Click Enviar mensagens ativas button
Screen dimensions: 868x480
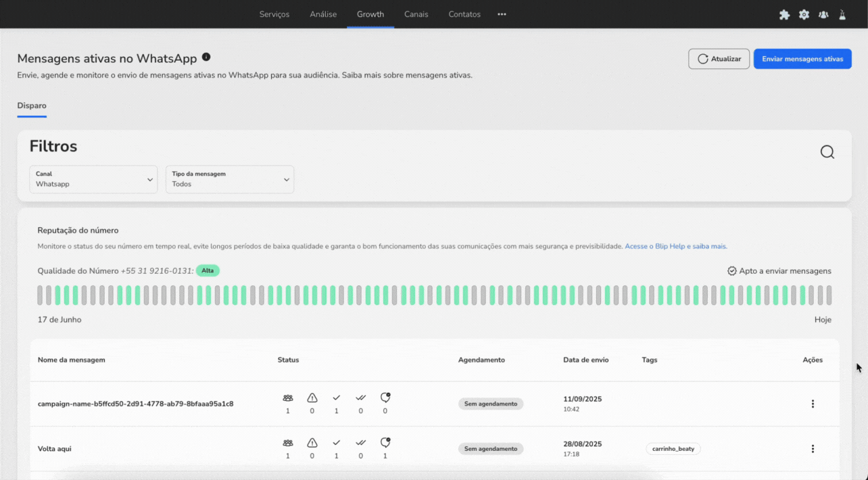(x=802, y=59)
